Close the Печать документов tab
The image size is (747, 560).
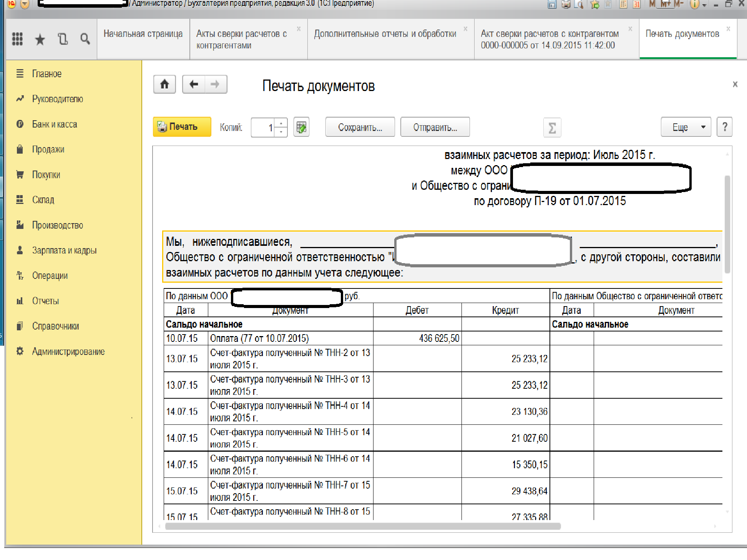(728, 29)
